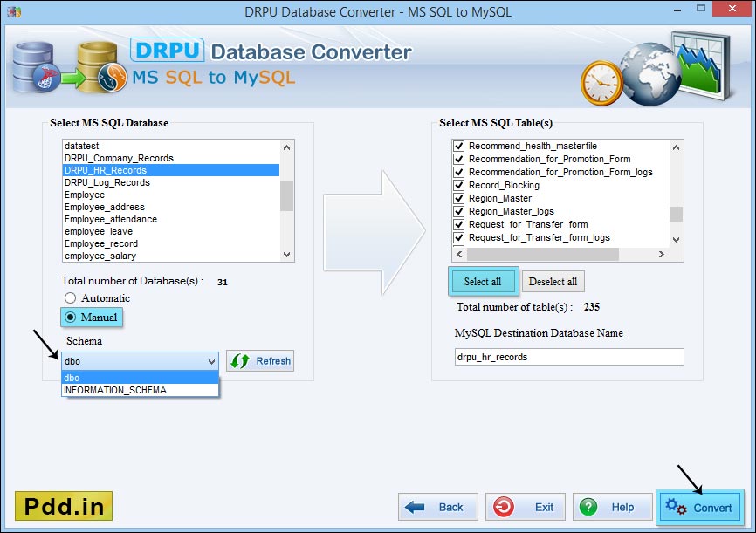
Task: Choose INFORMATION_SCHEMA from the Schema list
Action: point(140,390)
